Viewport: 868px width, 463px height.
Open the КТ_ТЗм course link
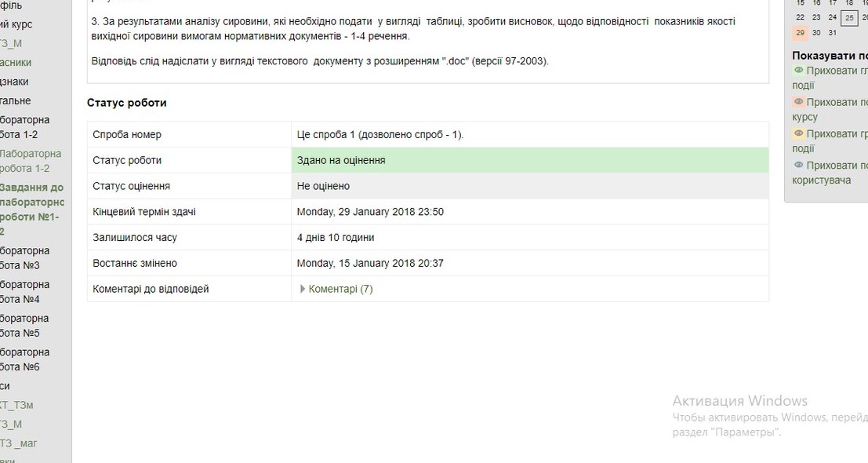point(16,405)
